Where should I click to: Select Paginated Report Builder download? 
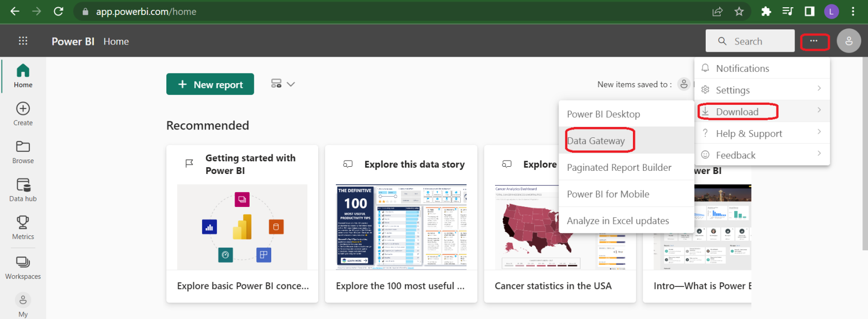[x=626, y=167]
